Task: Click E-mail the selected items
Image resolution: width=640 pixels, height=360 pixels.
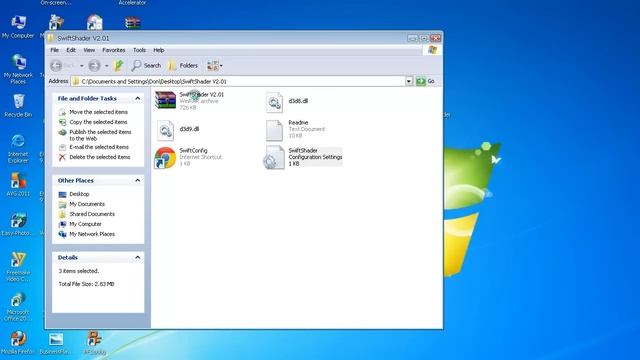Action: [x=99, y=147]
